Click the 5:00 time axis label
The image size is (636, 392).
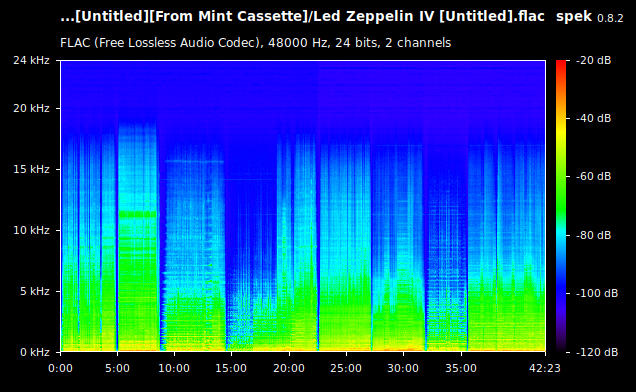117,368
